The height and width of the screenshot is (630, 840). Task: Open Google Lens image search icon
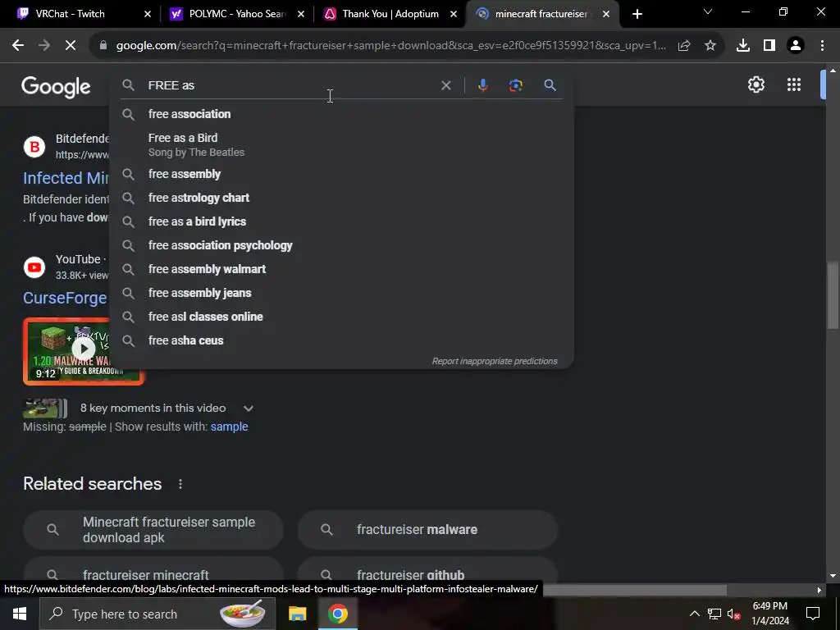[x=515, y=85]
